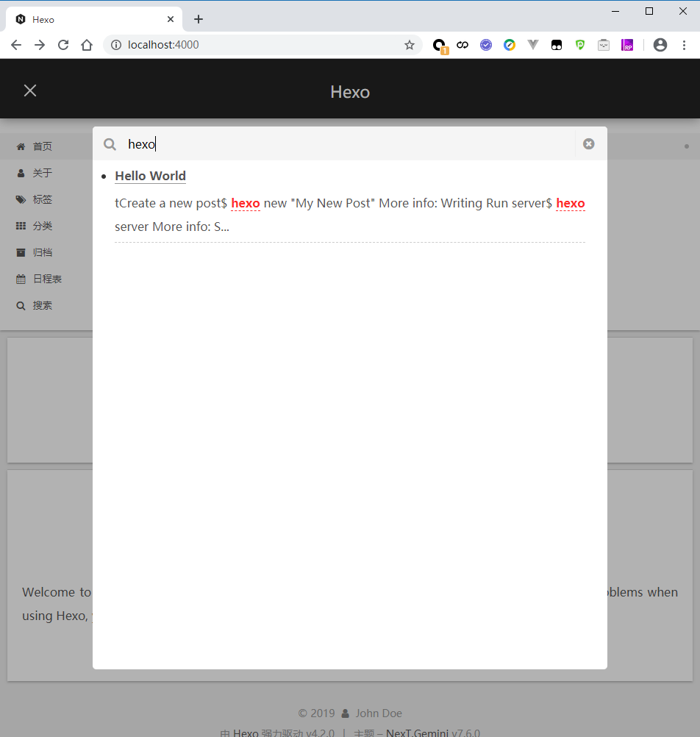The width and height of the screenshot is (700, 737).
Task: Click 搜索 in the sidebar menu
Action: point(42,305)
